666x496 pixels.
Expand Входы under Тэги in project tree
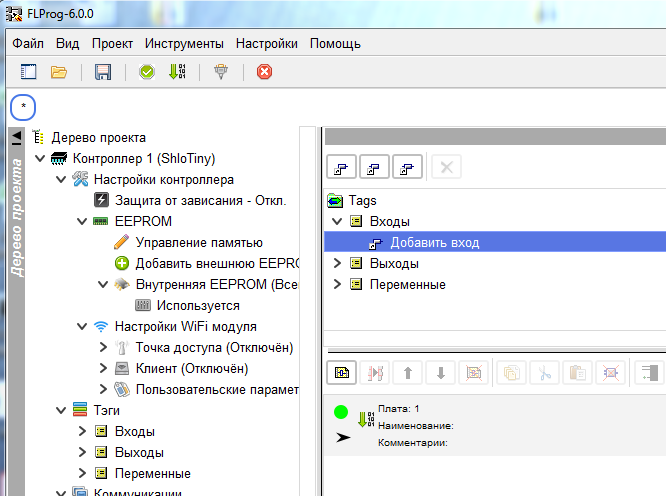(x=82, y=431)
